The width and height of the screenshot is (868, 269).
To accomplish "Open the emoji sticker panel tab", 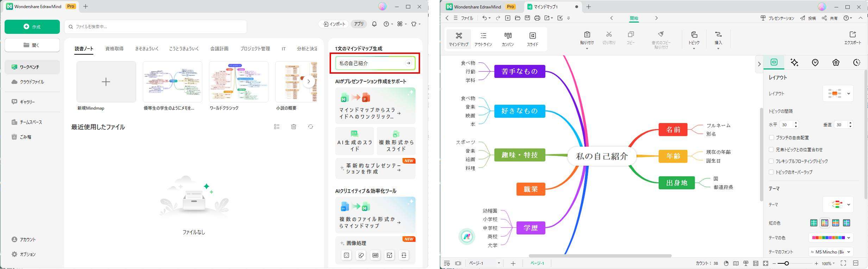I will pyautogui.click(x=815, y=62).
